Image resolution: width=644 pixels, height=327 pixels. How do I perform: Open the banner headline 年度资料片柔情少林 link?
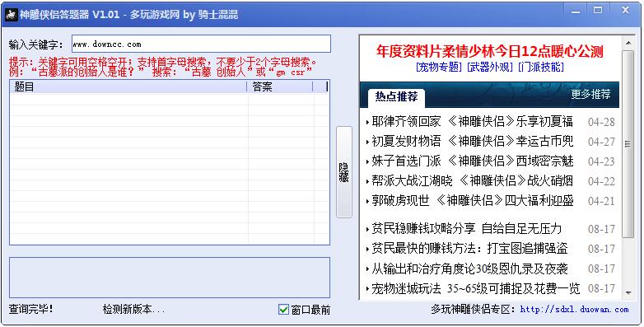(489, 51)
